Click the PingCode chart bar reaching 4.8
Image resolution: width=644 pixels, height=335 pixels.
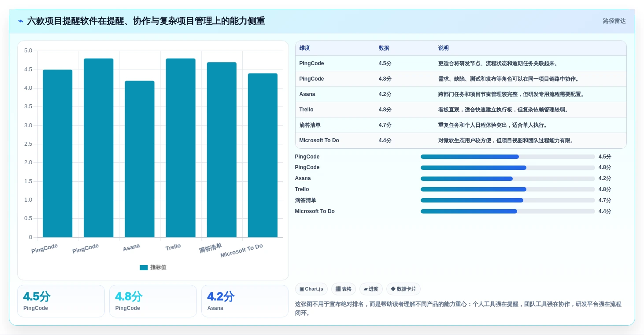coord(99,148)
